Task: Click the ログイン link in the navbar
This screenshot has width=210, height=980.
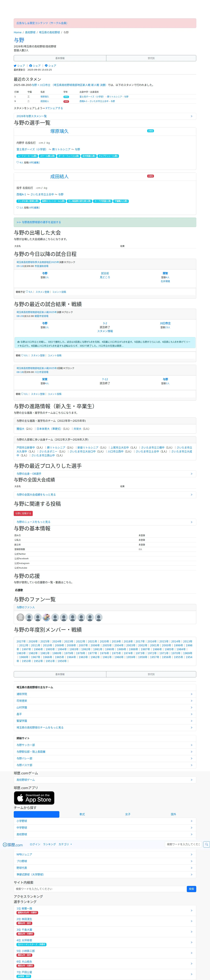Action: coord(35,844)
